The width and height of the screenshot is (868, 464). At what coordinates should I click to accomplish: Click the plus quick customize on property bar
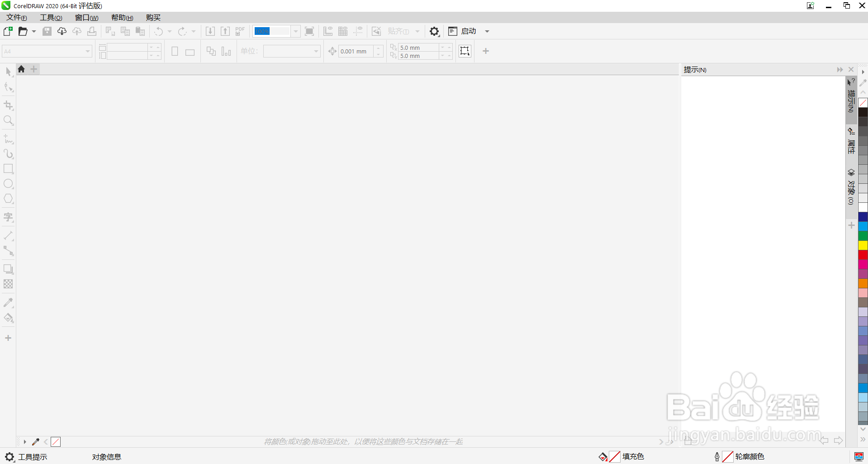coord(486,51)
